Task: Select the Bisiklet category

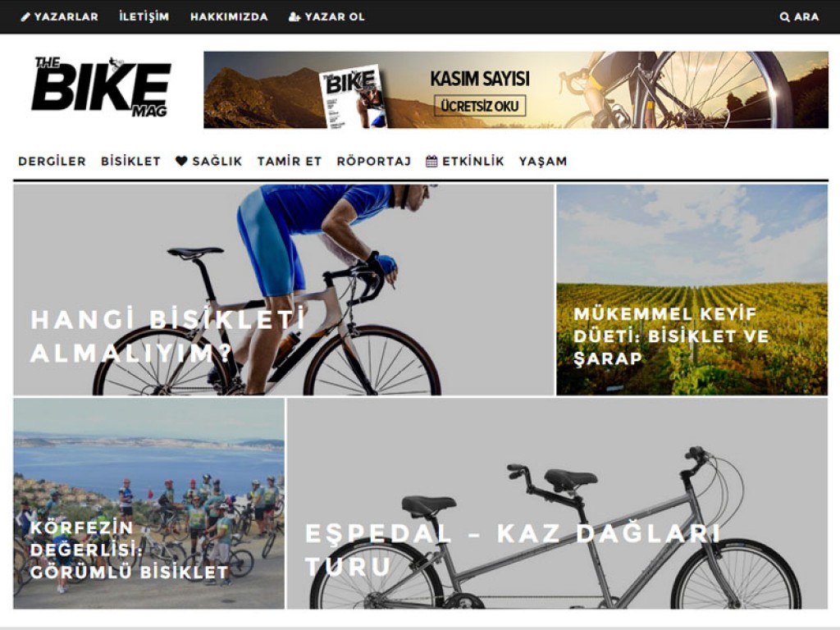Action: click(130, 162)
